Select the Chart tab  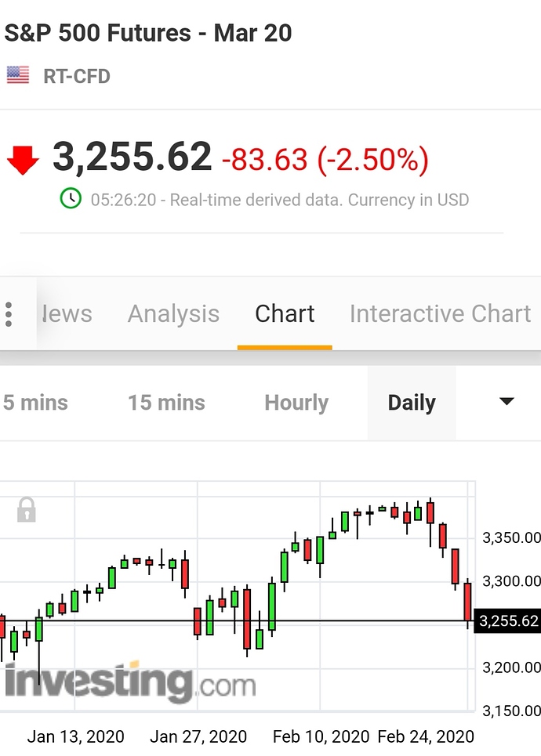[285, 314]
